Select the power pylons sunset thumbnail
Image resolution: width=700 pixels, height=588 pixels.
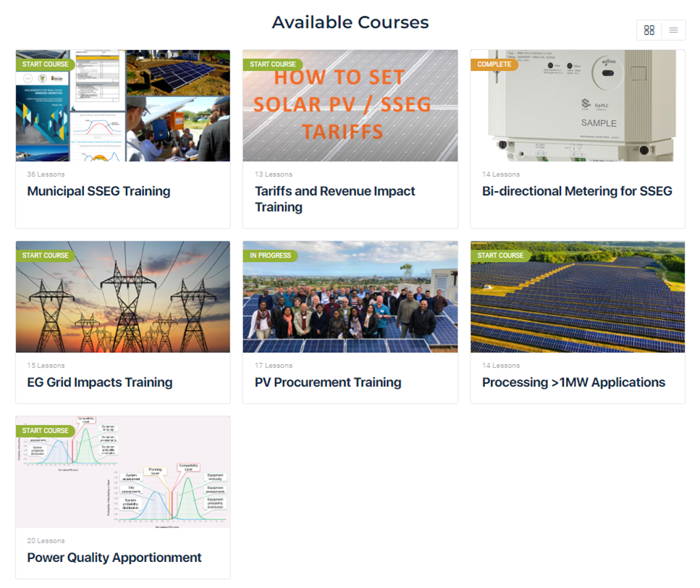pyautogui.click(x=123, y=297)
